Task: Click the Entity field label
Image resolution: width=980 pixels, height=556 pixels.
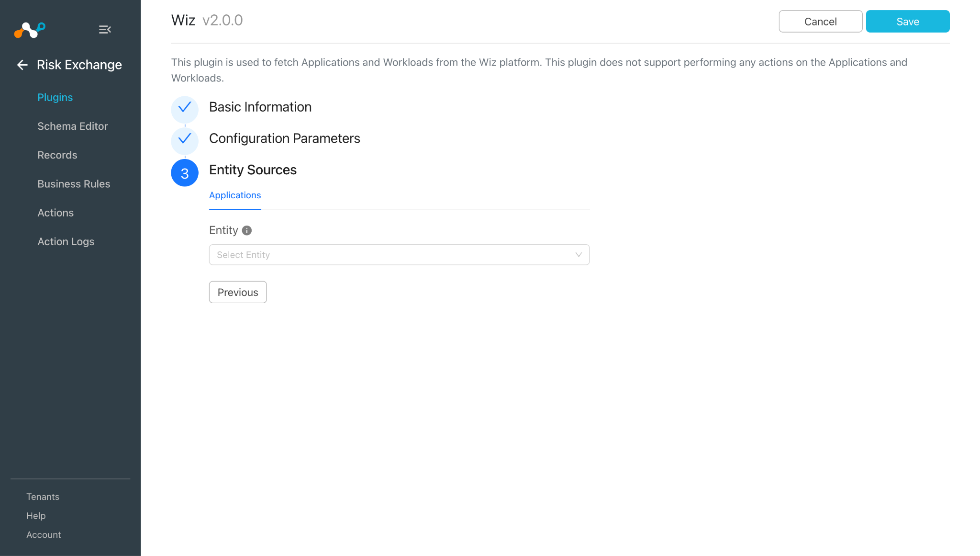Action: point(223,230)
